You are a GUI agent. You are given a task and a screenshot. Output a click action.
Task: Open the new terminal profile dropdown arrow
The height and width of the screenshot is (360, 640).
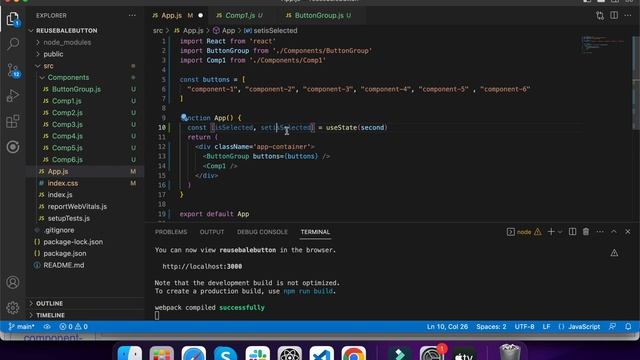click(x=560, y=232)
